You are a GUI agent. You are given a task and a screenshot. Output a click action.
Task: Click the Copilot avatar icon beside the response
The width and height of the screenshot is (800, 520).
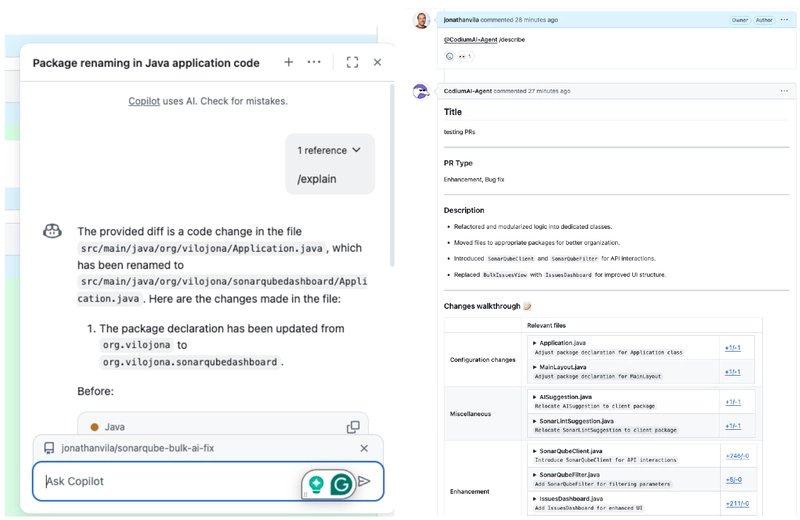coord(52,231)
